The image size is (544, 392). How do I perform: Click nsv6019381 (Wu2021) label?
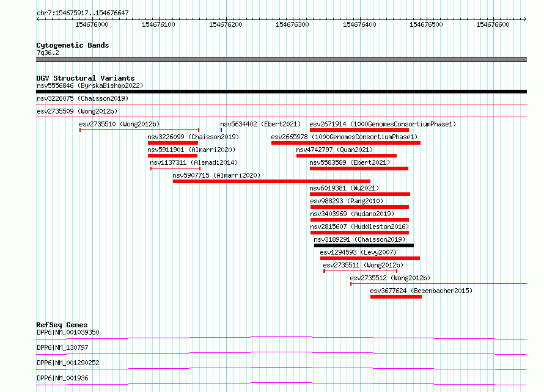pos(344,188)
